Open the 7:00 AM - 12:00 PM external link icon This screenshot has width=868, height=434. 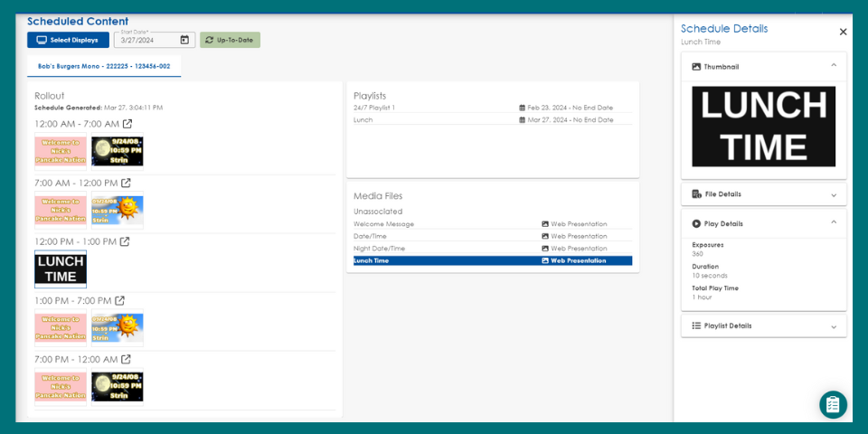click(126, 183)
